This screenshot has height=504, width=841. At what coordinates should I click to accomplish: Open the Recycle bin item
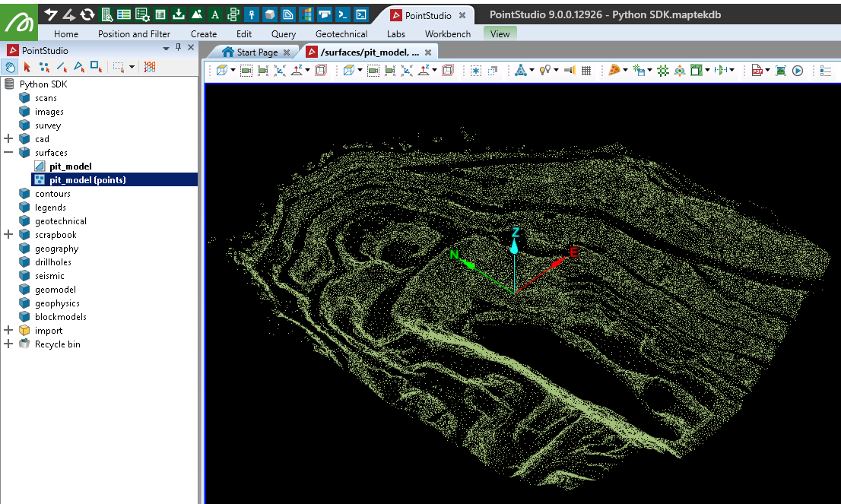coord(57,344)
